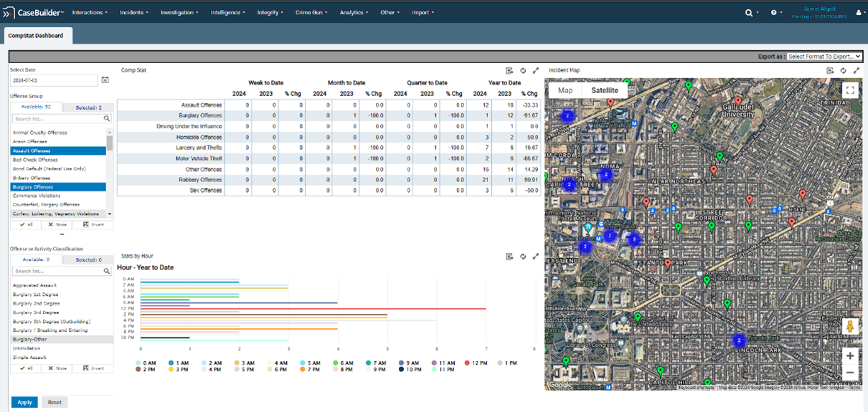Click All under Offense Group list
Screen dimensions: 868x412
tap(26, 224)
